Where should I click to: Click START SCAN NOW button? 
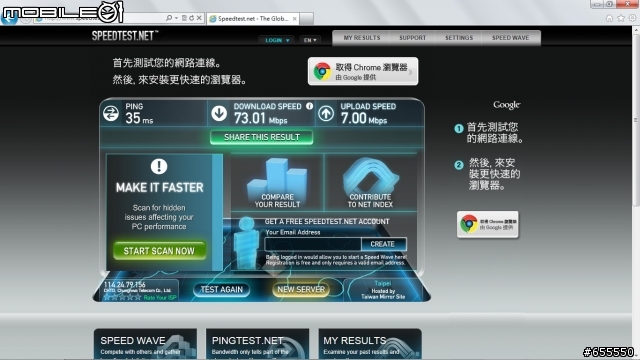(x=159, y=251)
